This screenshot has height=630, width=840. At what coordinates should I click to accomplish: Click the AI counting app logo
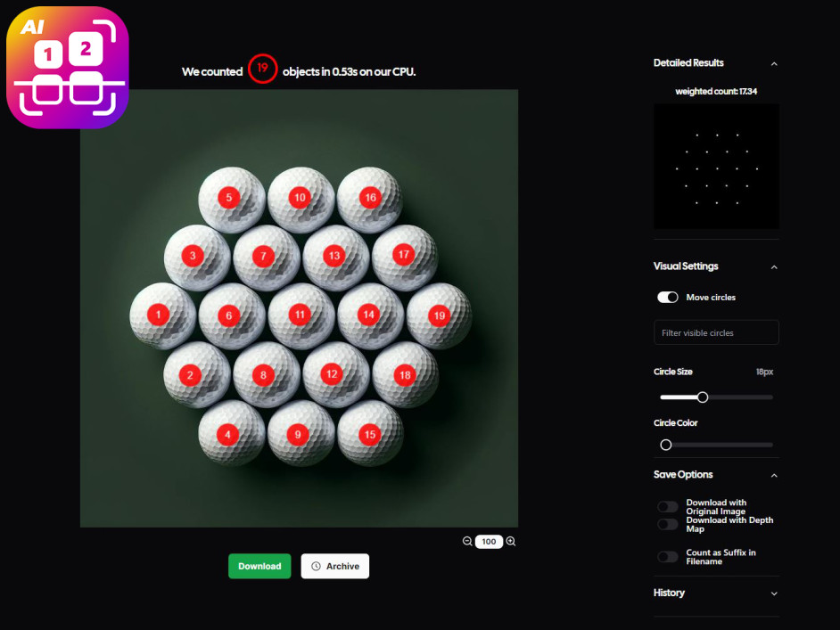(x=68, y=68)
